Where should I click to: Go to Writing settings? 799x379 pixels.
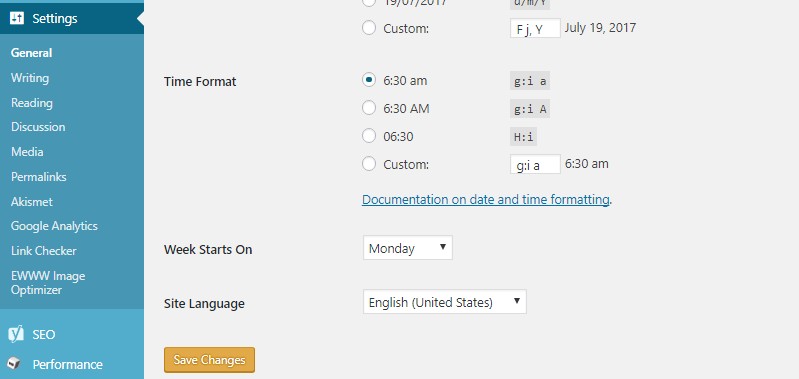coord(30,78)
